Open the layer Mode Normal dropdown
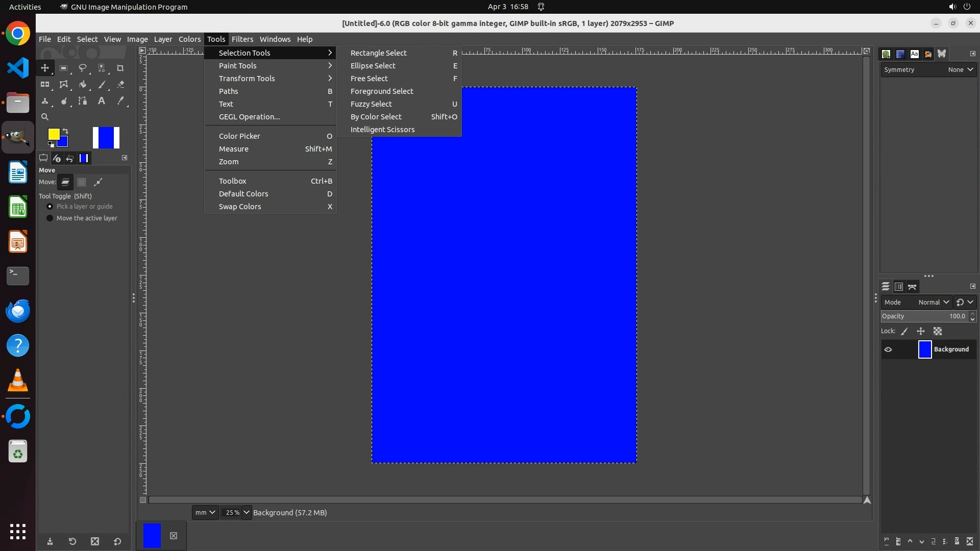Screen dimensions: 980x551 (934, 302)
